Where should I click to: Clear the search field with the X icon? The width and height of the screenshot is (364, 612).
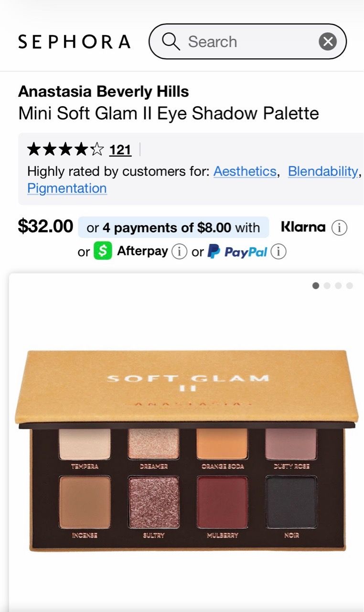328,42
